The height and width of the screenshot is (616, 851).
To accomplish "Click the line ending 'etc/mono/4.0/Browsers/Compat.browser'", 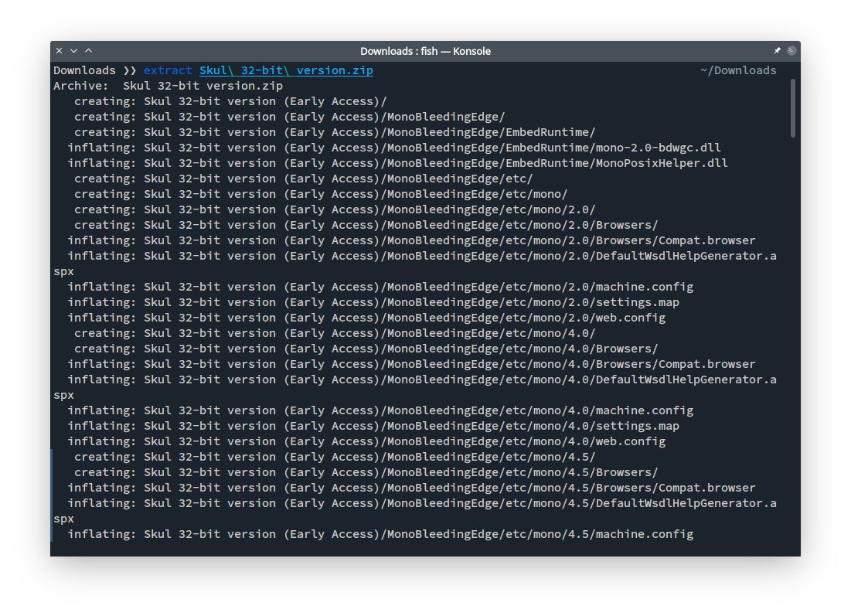I will tap(411, 364).
